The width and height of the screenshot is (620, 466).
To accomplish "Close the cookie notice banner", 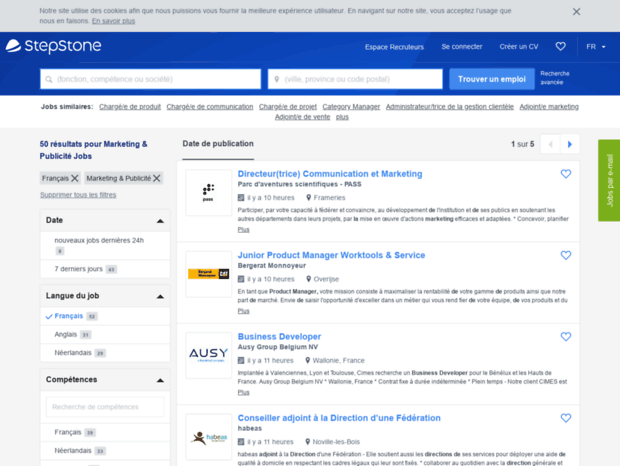I will [x=576, y=12].
